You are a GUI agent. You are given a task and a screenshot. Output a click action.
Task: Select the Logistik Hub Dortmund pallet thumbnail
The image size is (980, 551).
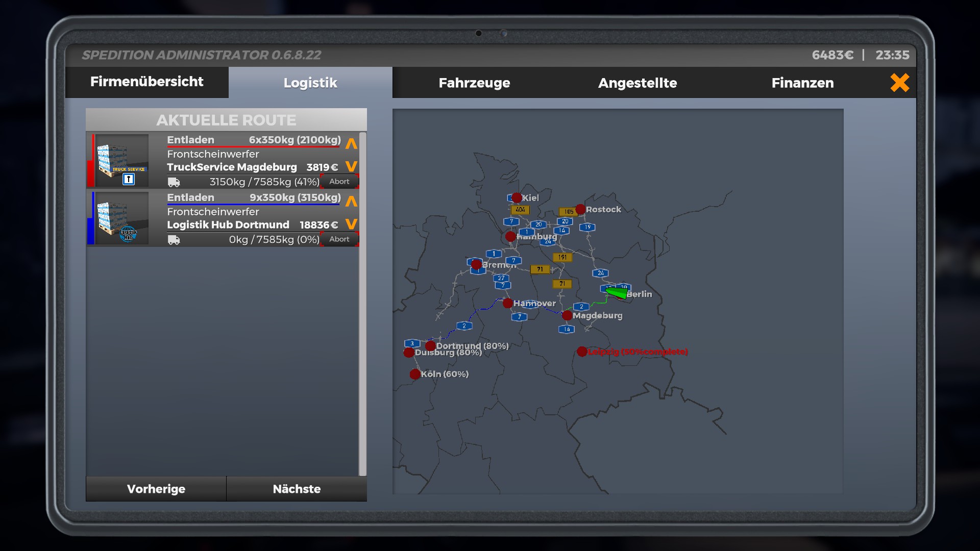coord(121,218)
